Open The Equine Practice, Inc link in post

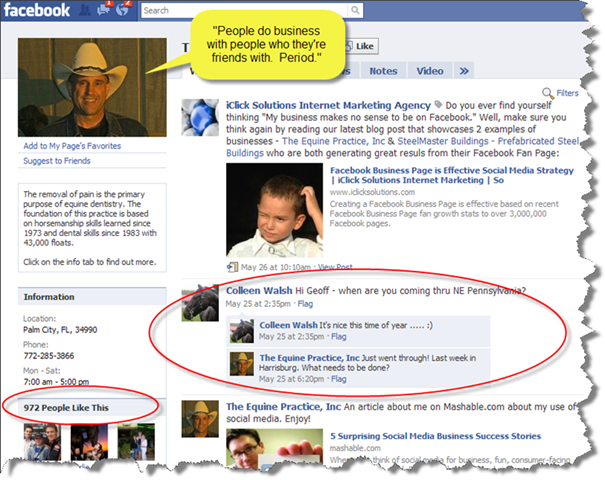(x=333, y=141)
